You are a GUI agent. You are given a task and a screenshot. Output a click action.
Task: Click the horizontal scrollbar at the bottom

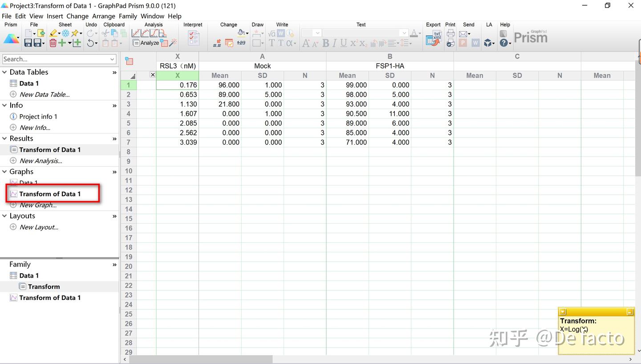(200, 359)
